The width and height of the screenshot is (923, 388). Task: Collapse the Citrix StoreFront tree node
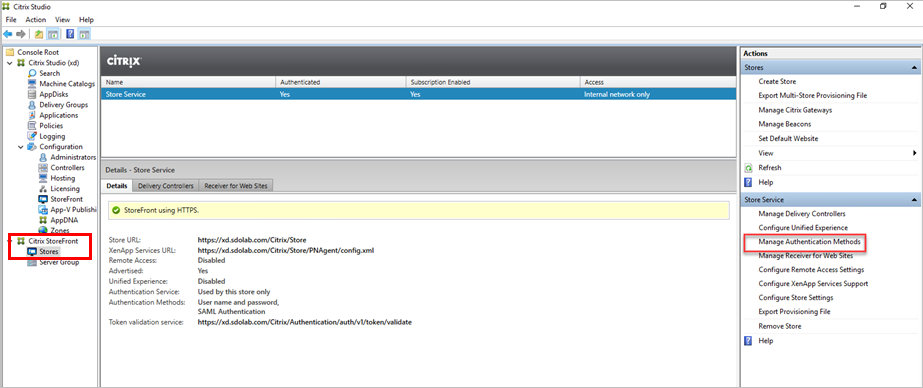(9, 241)
